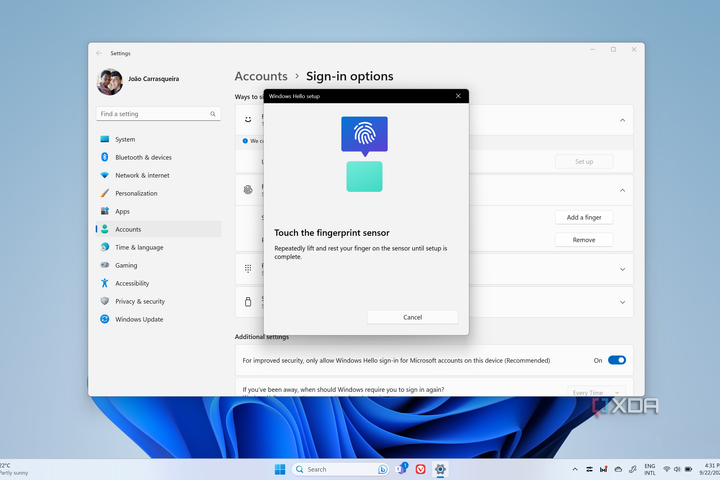This screenshot has width=720, height=480.
Task: Click the fingerprint icon in sign-in list
Action: 248,190
